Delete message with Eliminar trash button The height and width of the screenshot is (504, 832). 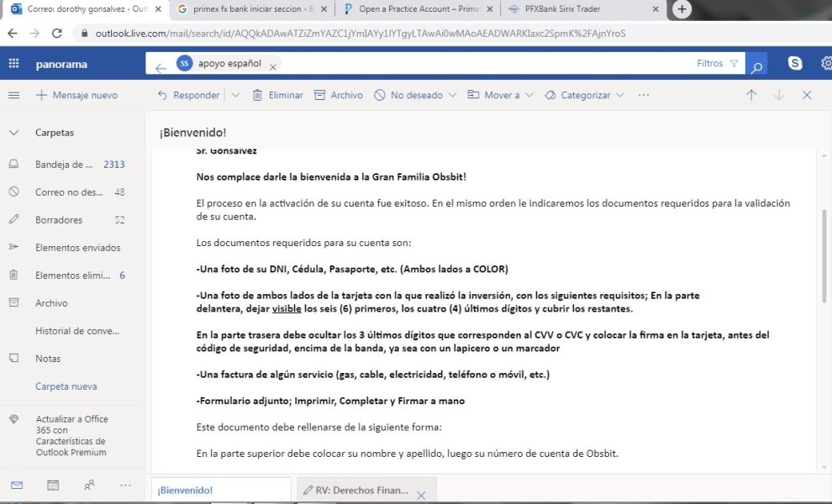(277, 95)
